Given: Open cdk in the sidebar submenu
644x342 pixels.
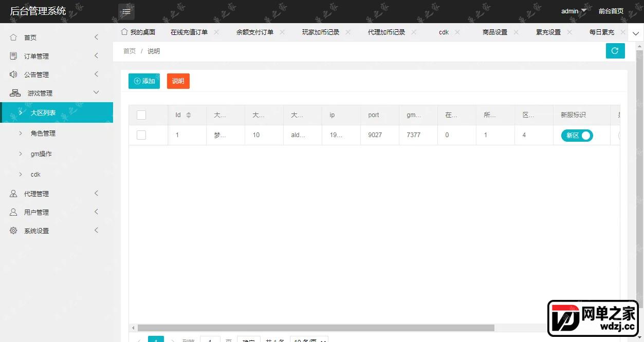Looking at the screenshot, I should 57,174.
